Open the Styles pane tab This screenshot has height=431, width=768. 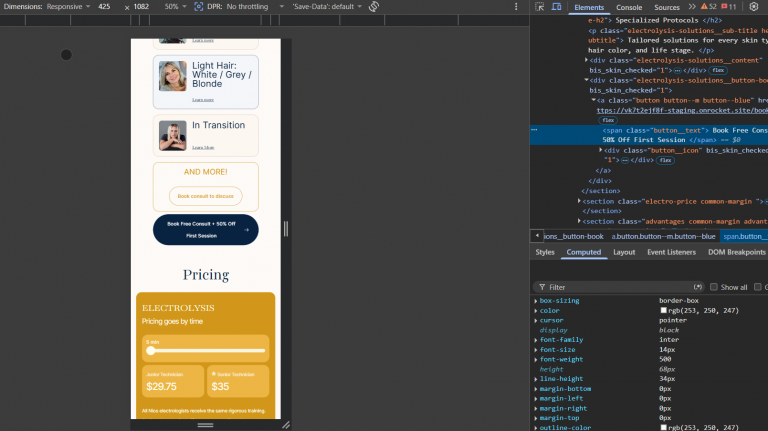pyautogui.click(x=545, y=252)
